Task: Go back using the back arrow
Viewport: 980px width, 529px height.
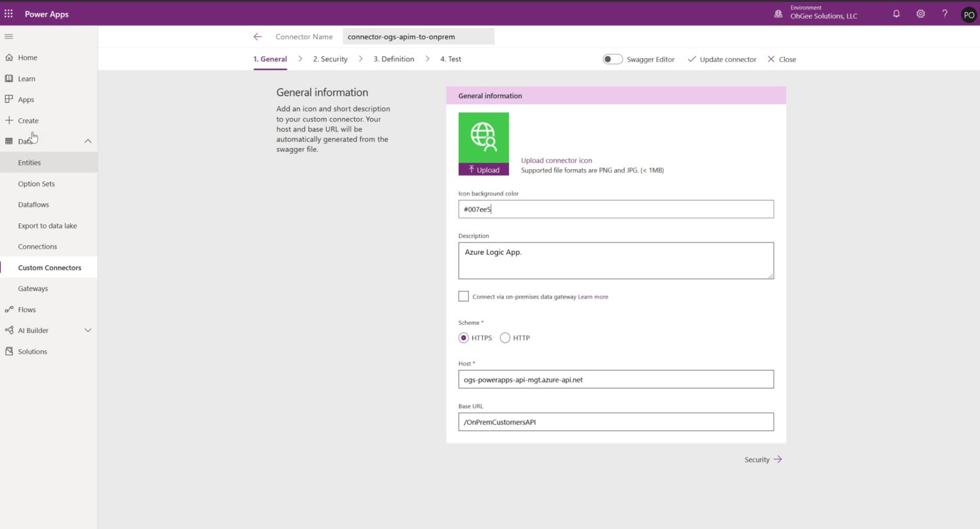Action: coord(258,36)
